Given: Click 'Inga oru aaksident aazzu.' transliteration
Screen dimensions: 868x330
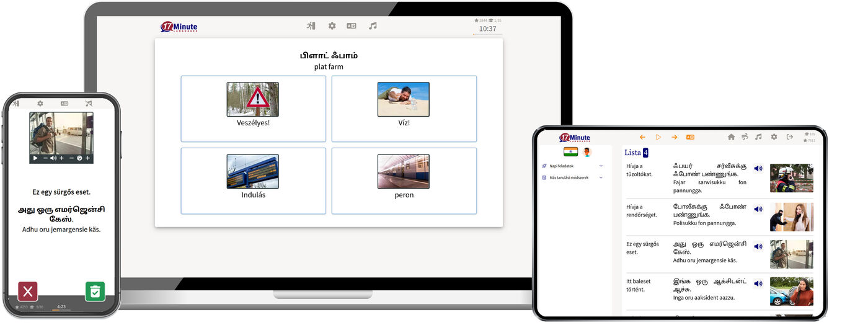Looking at the screenshot, I should [x=704, y=298].
